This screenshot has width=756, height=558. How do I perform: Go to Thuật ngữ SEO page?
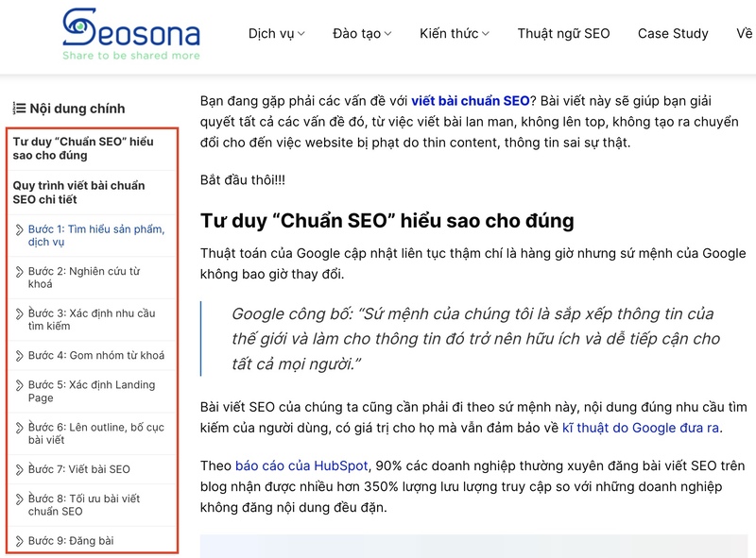(563, 34)
